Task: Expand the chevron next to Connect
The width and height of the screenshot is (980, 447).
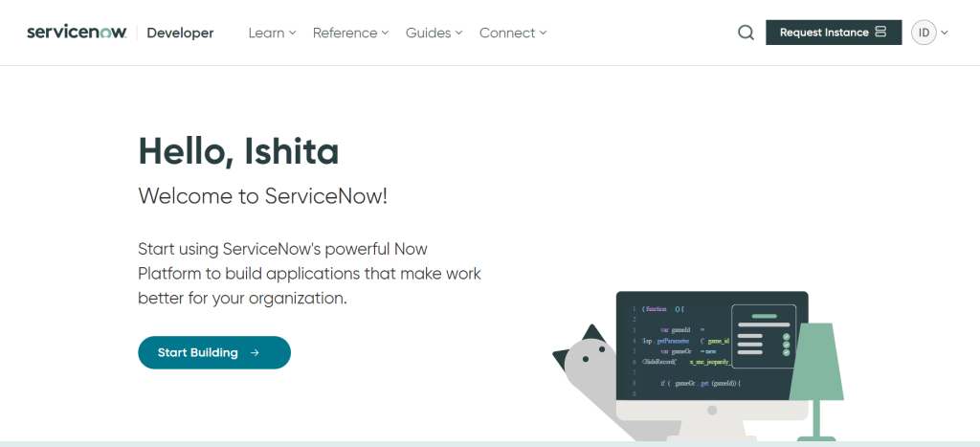Action: (543, 33)
